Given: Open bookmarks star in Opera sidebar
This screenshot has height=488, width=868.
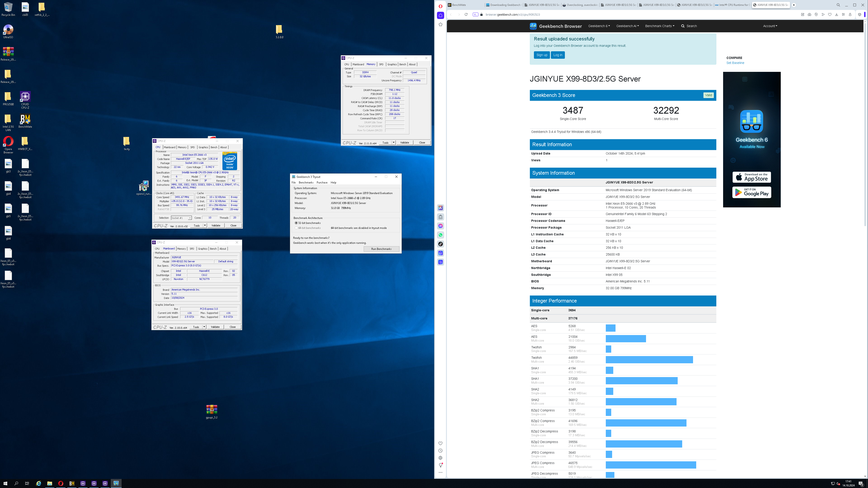Looking at the screenshot, I should tap(440, 25).
